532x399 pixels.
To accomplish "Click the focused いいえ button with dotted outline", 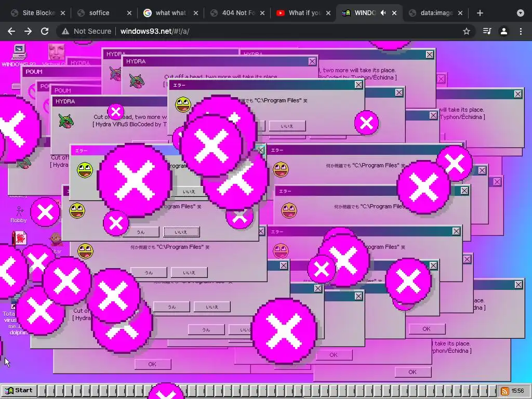I will (x=181, y=232).
